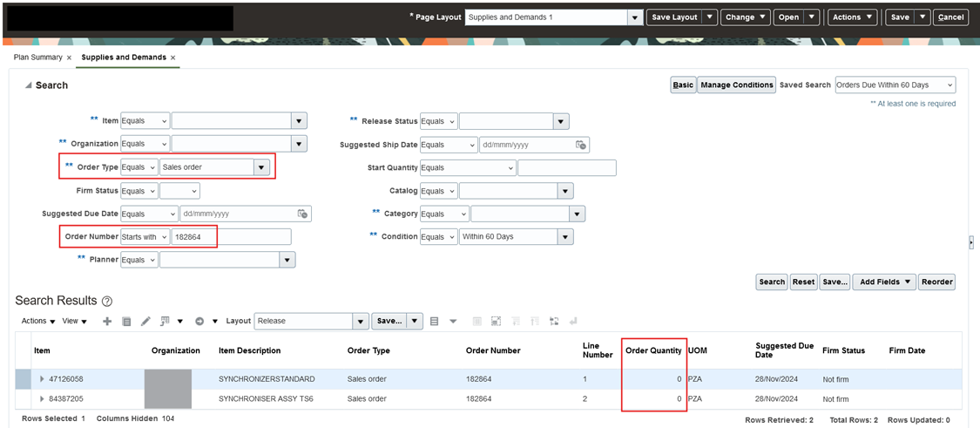This screenshot has width=980, height=428.
Task: Click the Open button in header
Action: point(788,17)
